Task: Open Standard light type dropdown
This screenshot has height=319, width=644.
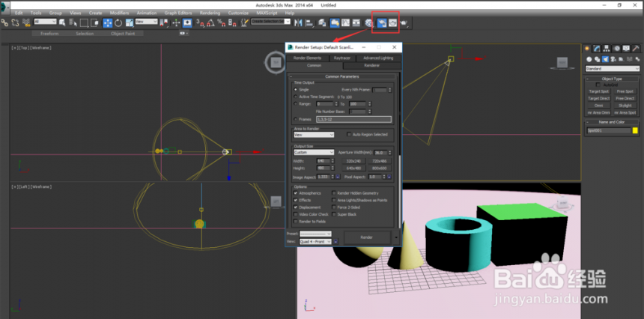Action: [x=613, y=69]
